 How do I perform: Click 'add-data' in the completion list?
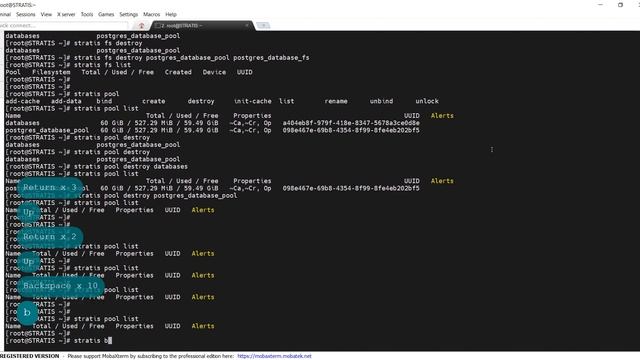(66, 101)
